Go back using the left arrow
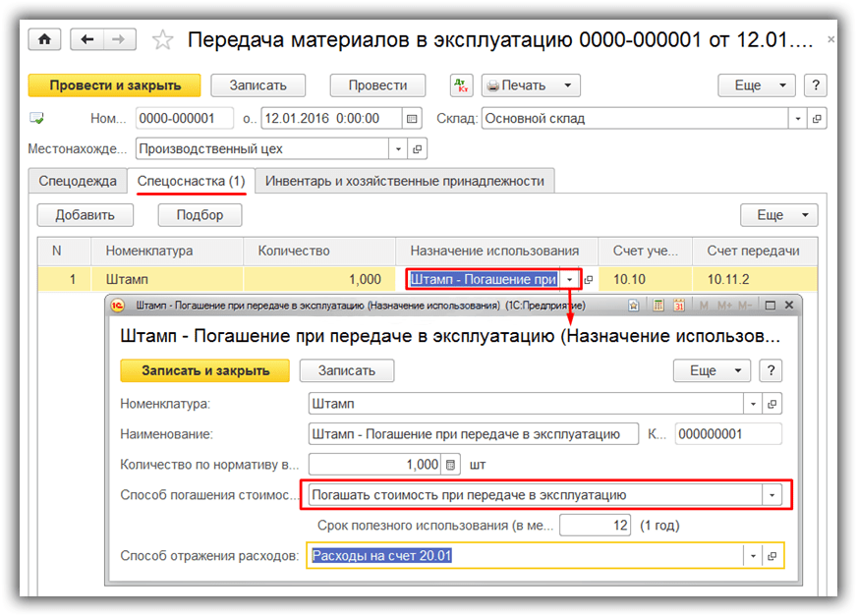This screenshot has width=857, height=616. click(87, 39)
